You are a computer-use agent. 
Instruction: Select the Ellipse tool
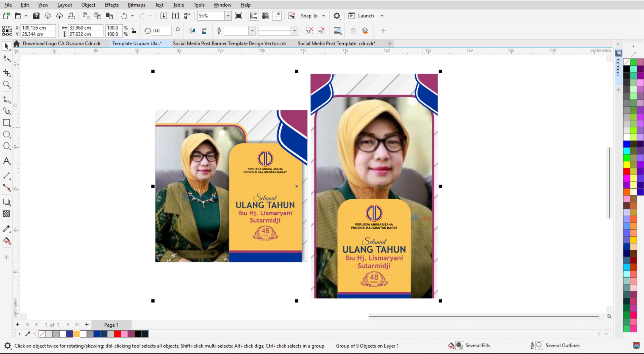pos(6,134)
